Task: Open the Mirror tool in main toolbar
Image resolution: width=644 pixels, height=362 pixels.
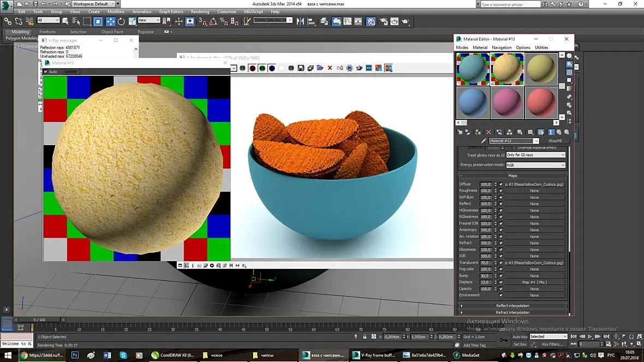Action: [x=301, y=21]
